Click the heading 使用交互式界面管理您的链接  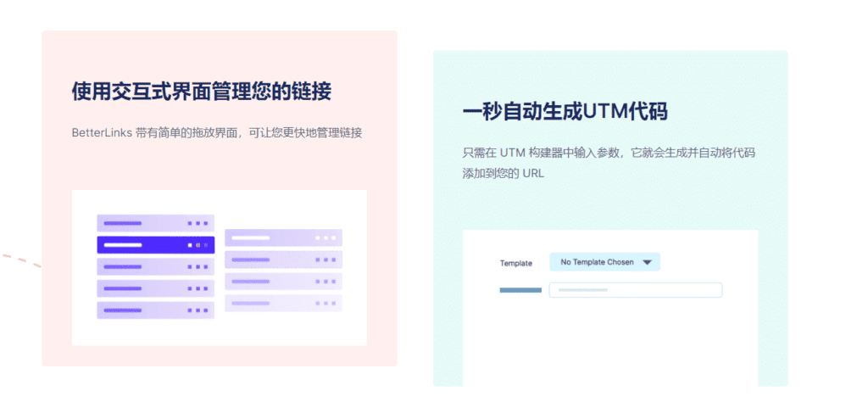(202, 91)
